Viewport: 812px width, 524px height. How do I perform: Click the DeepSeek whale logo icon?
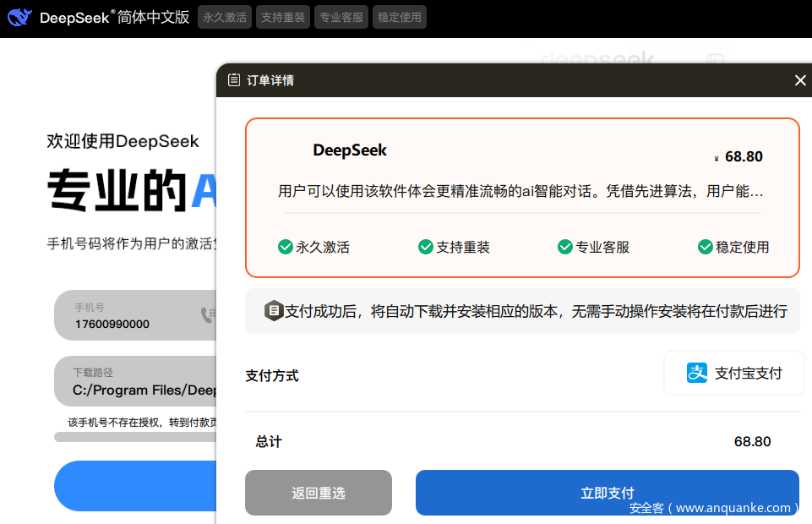tap(20, 17)
